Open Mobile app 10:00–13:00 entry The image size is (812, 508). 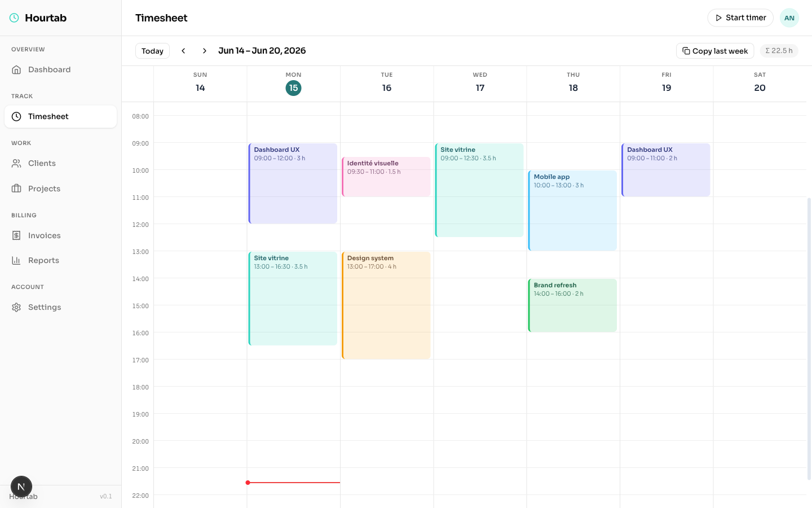(x=572, y=211)
